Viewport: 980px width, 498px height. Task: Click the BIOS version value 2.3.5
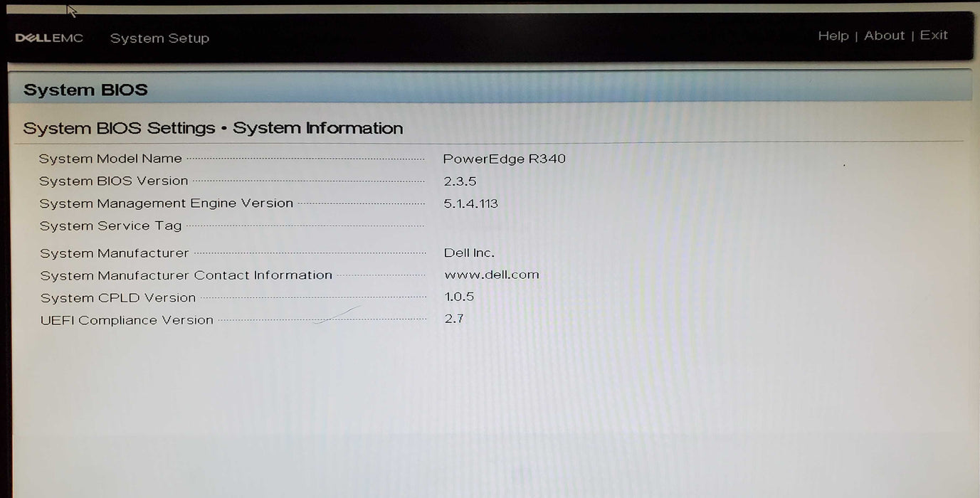[460, 181]
